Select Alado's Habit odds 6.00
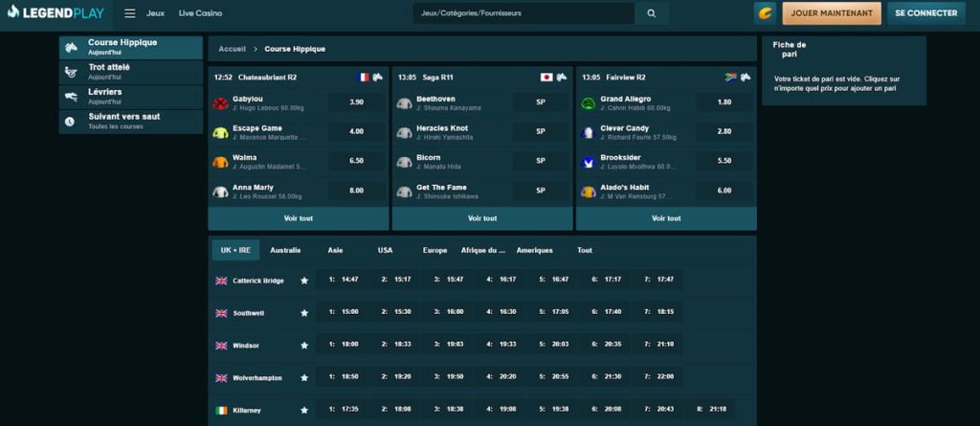The image size is (980, 426). click(724, 191)
